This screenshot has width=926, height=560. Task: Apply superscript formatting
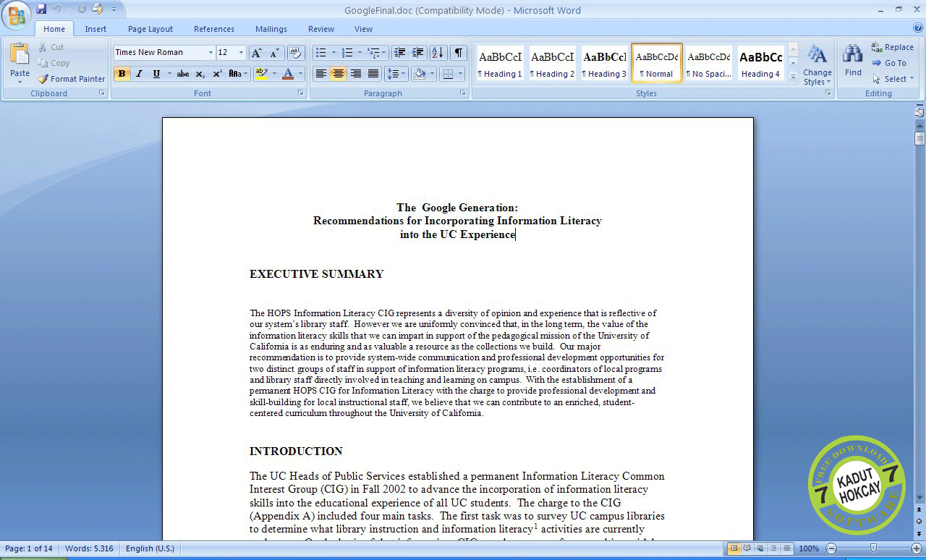point(217,74)
